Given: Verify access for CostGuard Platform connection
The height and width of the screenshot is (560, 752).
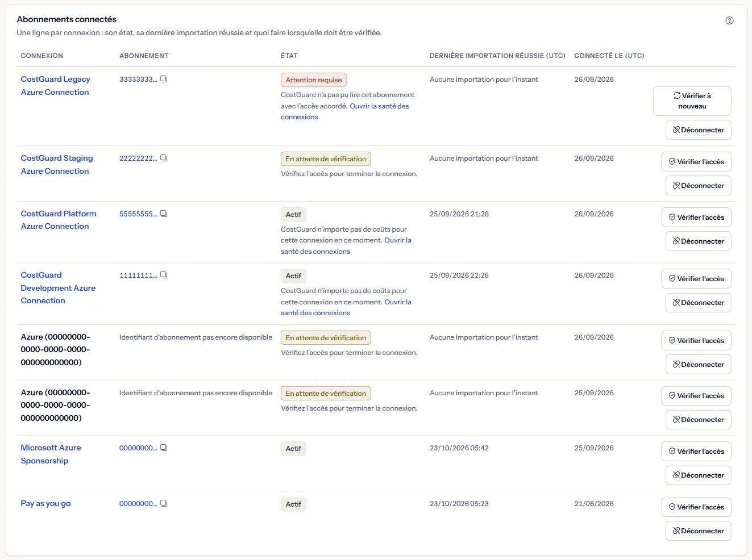Looking at the screenshot, I should coord(696,218).
